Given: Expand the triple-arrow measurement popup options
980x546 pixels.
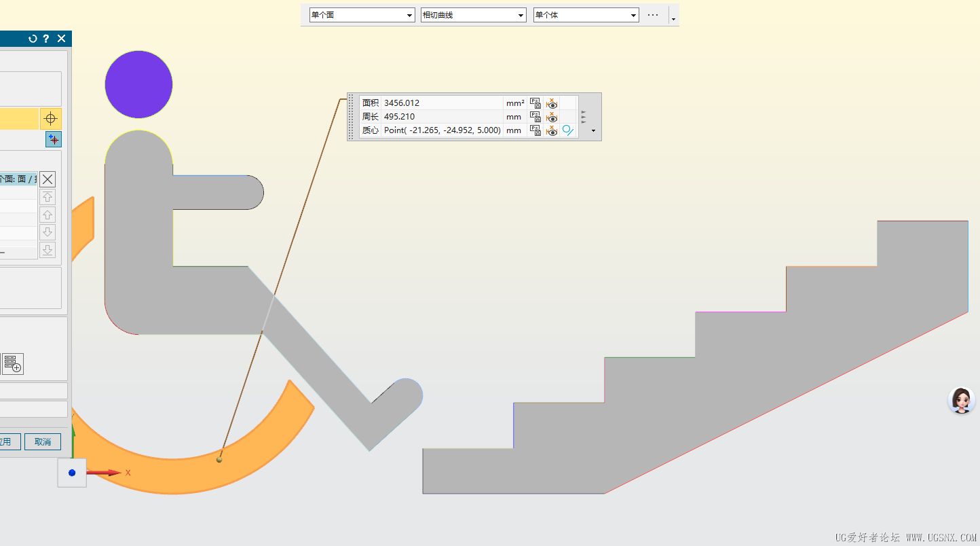Looking at the screenshot, I should pyautogui.click(x=584, y=117).
